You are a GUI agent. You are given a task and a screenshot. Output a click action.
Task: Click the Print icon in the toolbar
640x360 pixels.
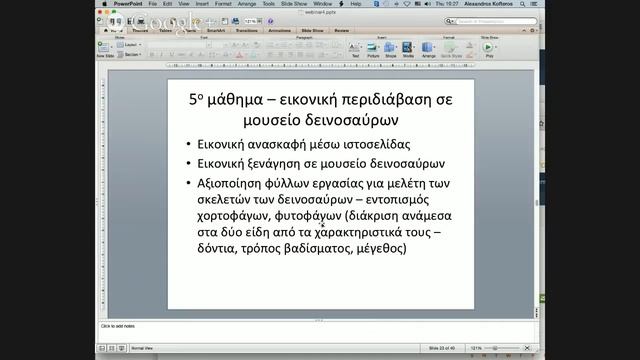pos(141,21)
